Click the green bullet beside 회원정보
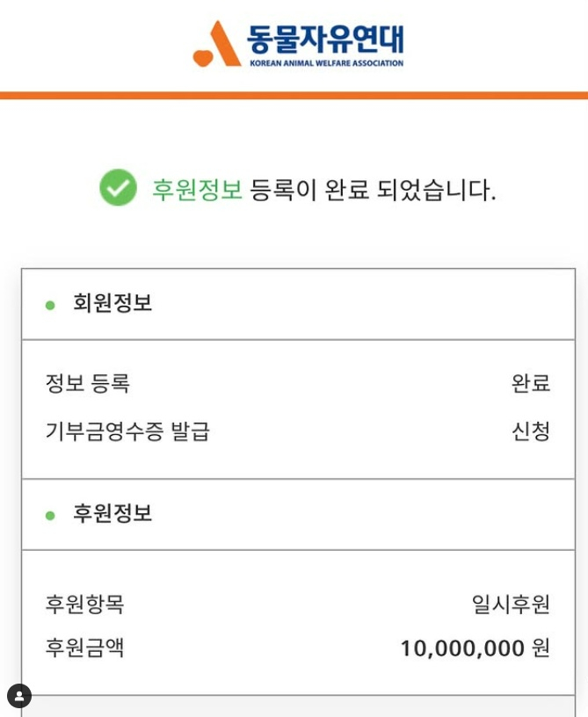Screen dimensions: 588x717 click(x=50, y=305)
